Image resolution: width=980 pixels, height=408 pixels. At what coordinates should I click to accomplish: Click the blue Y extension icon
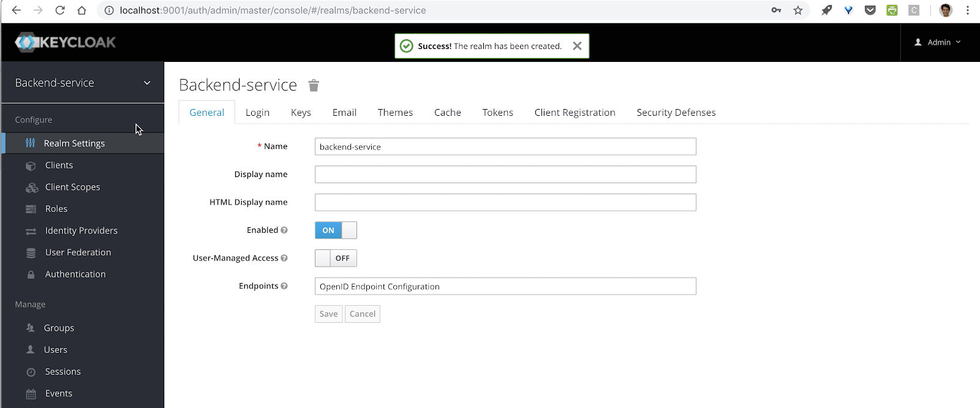(848, 10)
